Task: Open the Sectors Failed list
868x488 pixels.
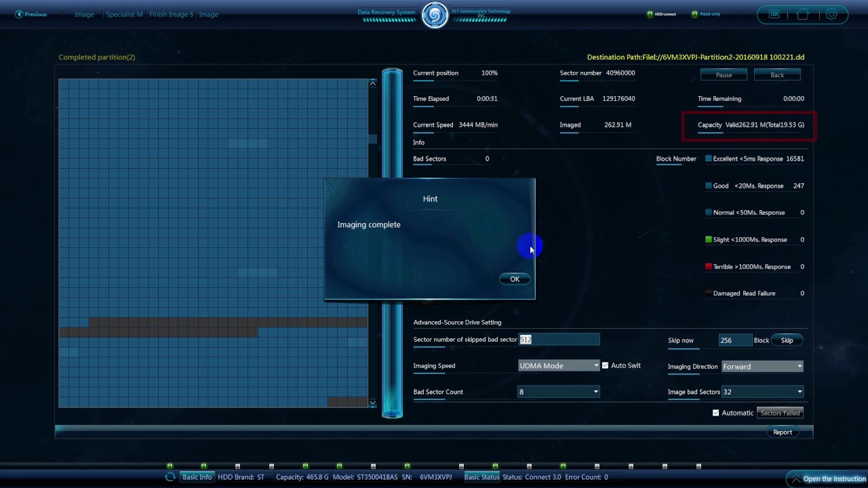Action: (x=780, y=413)
